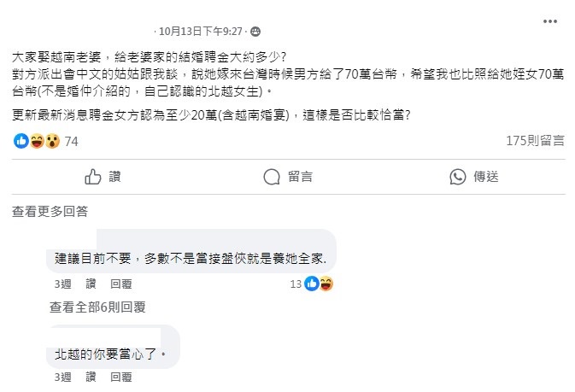Reply to the 北越的你要當心了 comment

pos(121,377)
